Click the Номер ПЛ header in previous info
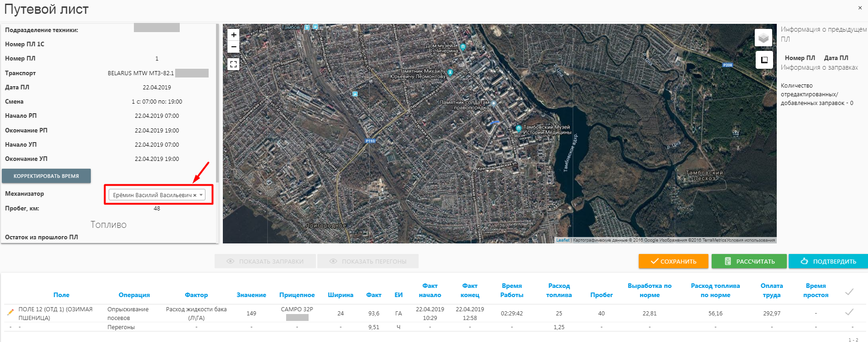 click(x=800, y=58)
